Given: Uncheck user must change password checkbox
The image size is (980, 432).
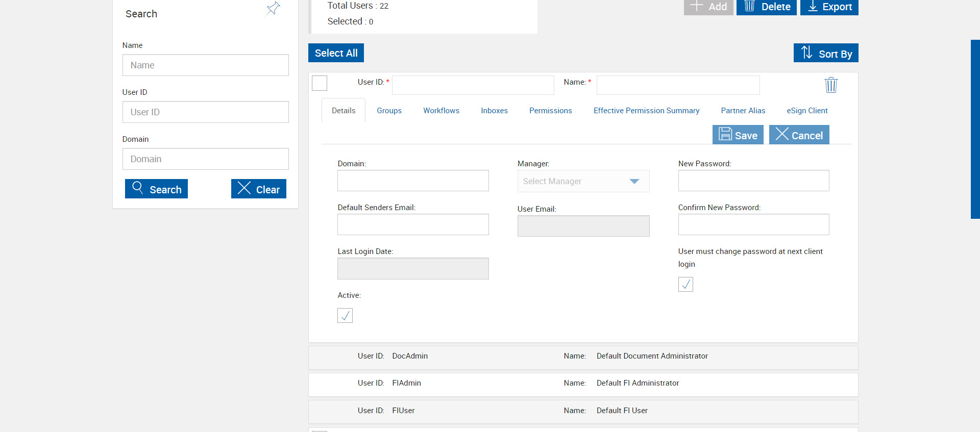Looking at the screenshot, I should point(685,284).
